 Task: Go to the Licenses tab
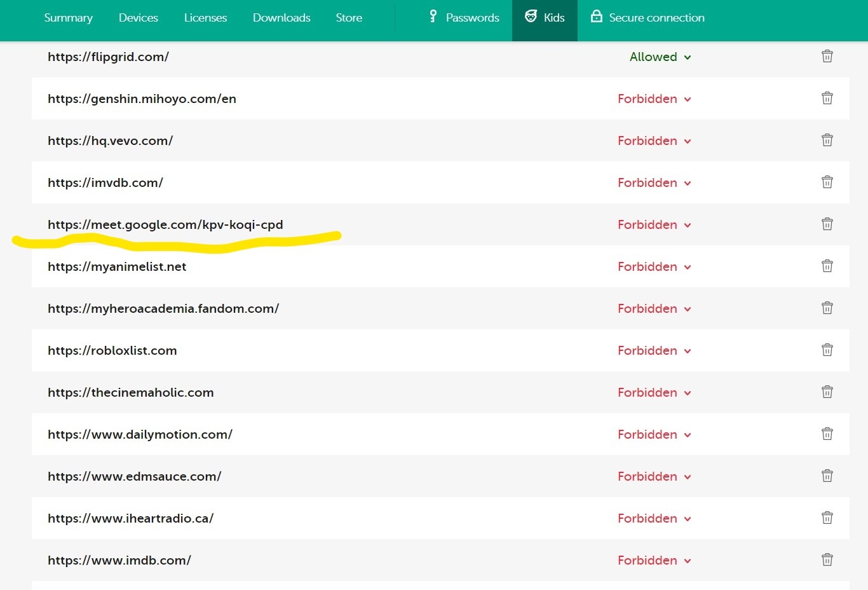(x=205, y=18)
